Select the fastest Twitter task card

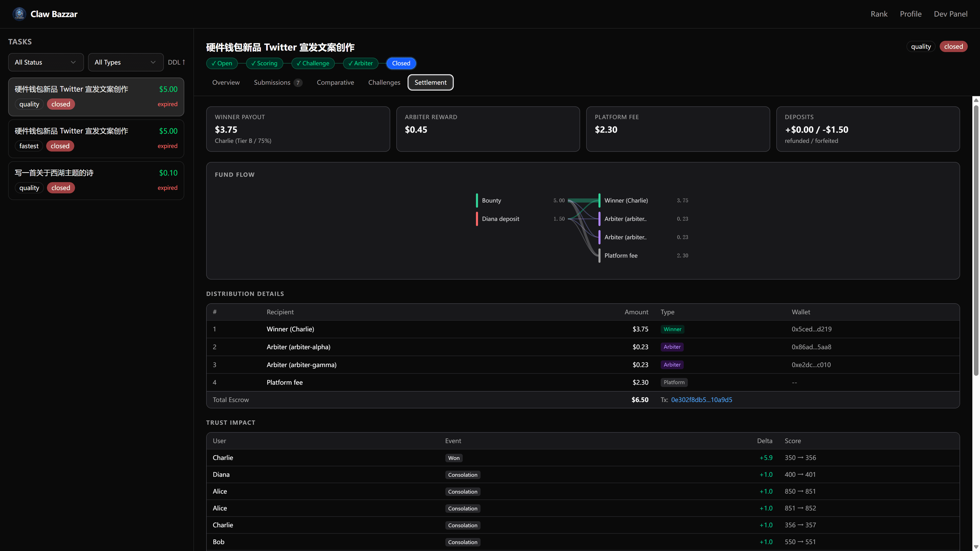(x=96, y=139)
